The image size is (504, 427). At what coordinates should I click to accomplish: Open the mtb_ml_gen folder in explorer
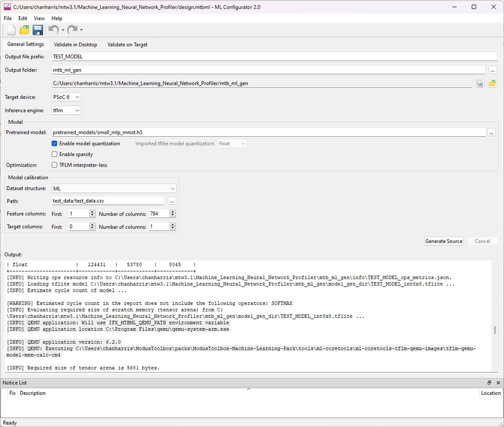(x=492, y=83)
